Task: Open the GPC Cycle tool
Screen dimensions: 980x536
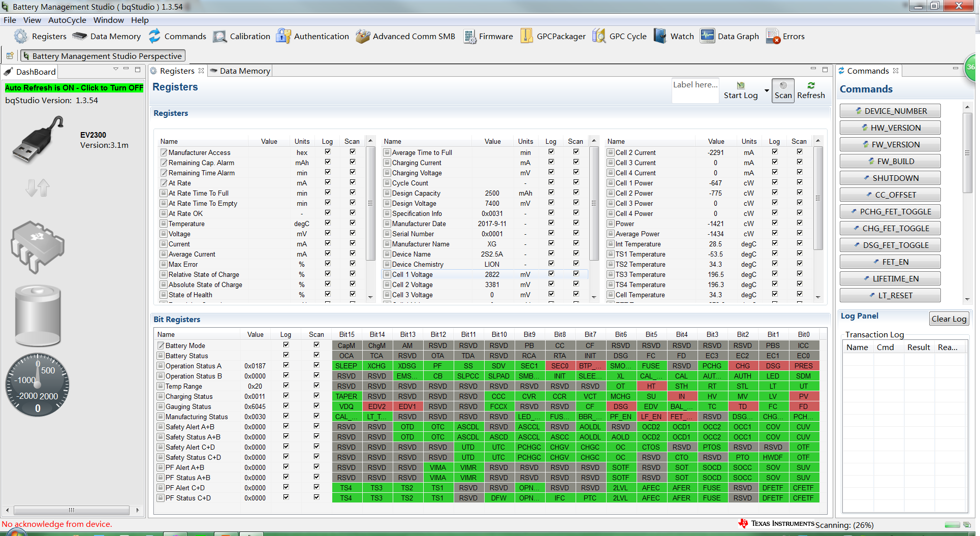Action: (x=619, y=36)
